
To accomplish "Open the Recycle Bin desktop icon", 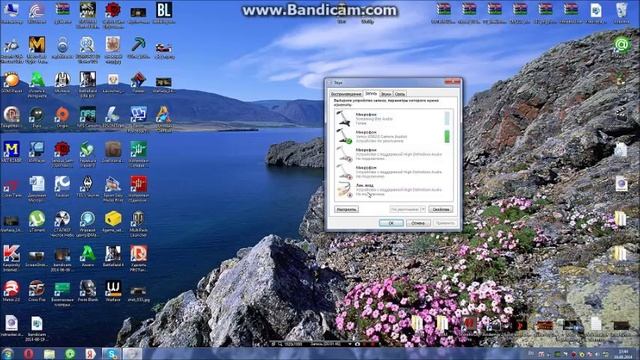I will (x=621, y=12).
